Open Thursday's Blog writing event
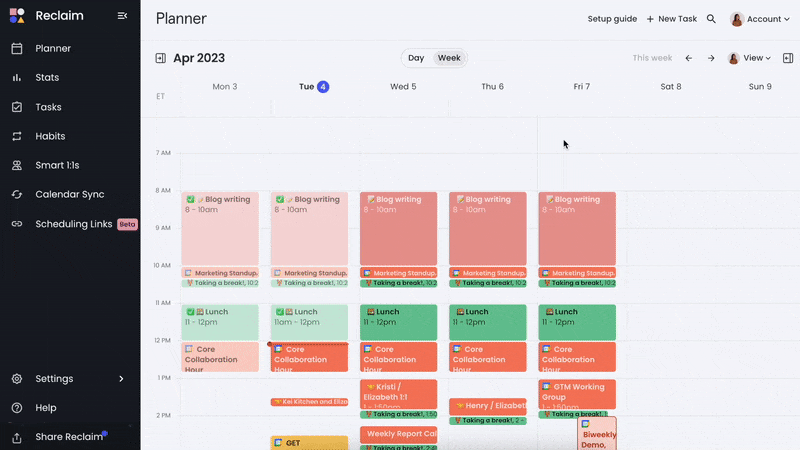800x450 pixels. coord(488,229)
